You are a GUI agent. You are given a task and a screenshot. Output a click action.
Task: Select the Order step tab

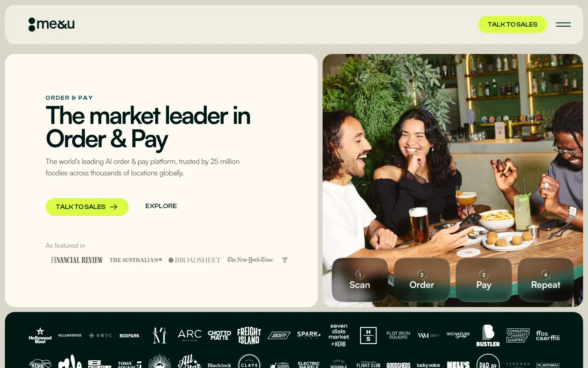[x=422, y=280]
